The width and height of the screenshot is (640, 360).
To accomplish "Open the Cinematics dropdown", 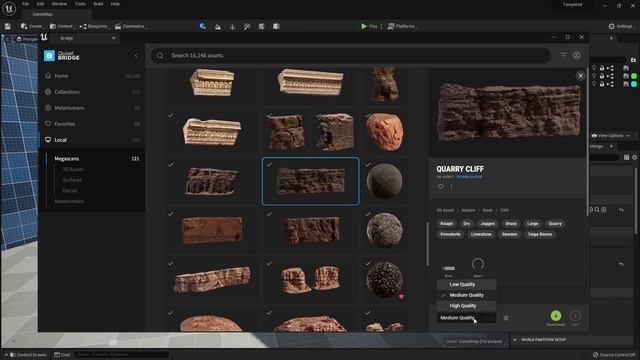I will 130,26.
